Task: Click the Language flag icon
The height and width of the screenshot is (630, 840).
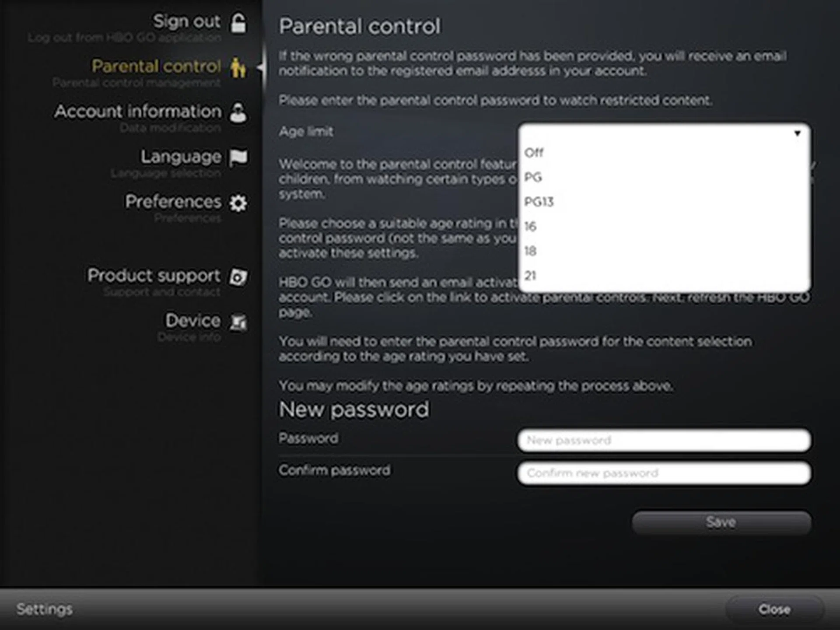Action: pos(238,157)
